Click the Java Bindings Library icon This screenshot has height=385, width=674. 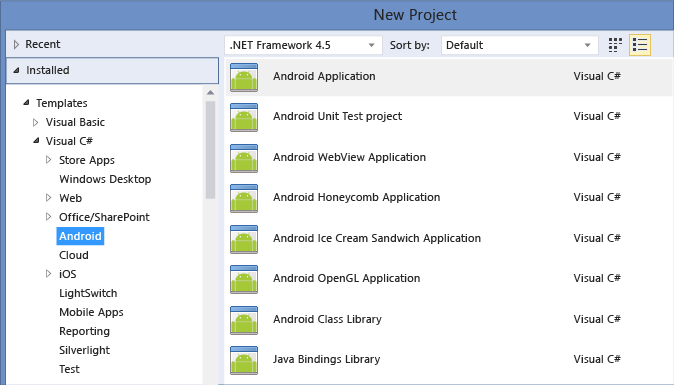click(x=244, y=360)
